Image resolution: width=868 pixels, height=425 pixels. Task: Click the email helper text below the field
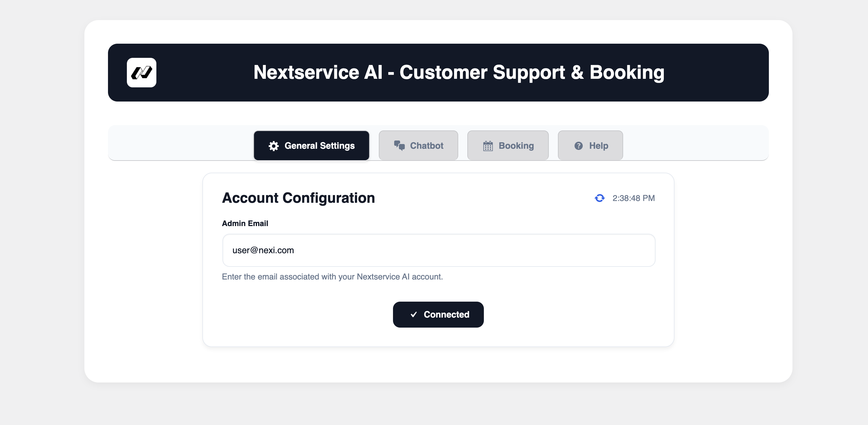pos(332,277)
